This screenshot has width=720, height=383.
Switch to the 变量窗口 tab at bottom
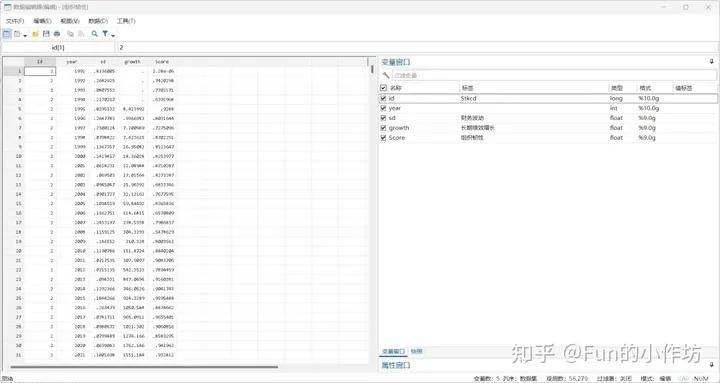[394, 352]
